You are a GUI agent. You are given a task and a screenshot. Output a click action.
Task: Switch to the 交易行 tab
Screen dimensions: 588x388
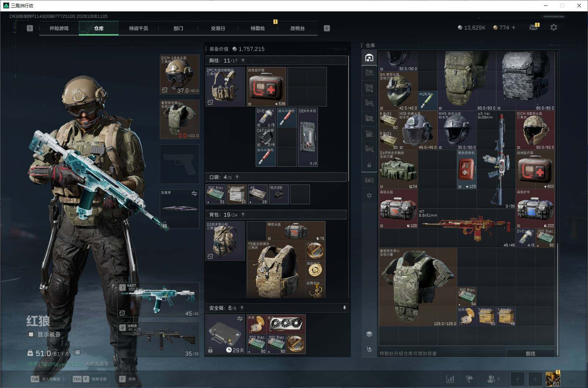218,28
